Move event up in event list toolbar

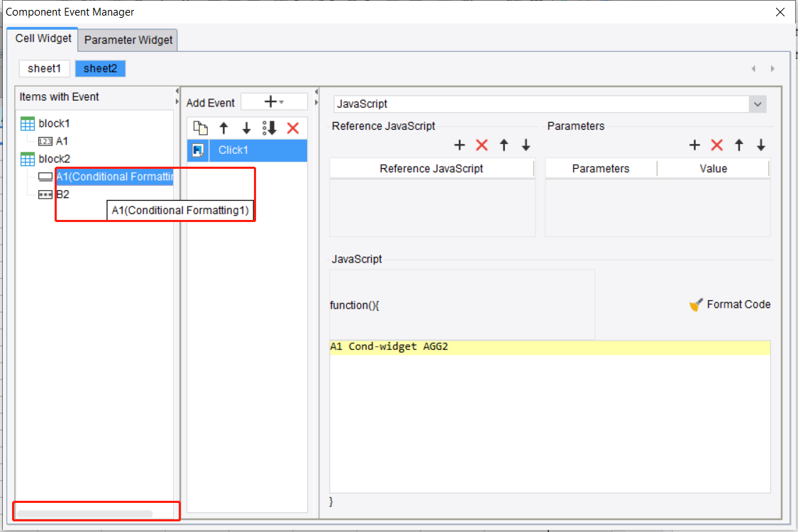tap(223, 128)
